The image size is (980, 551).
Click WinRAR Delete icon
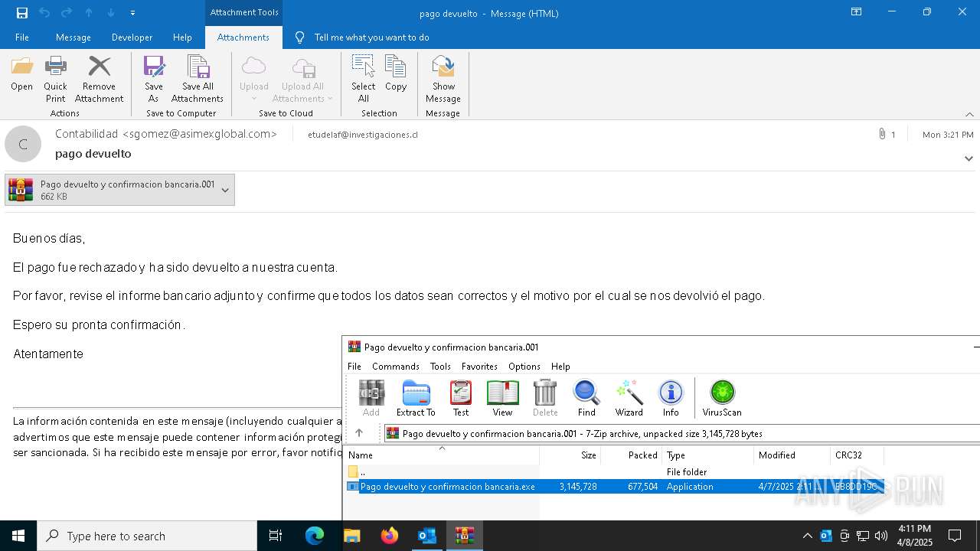[x=545, y=398]
